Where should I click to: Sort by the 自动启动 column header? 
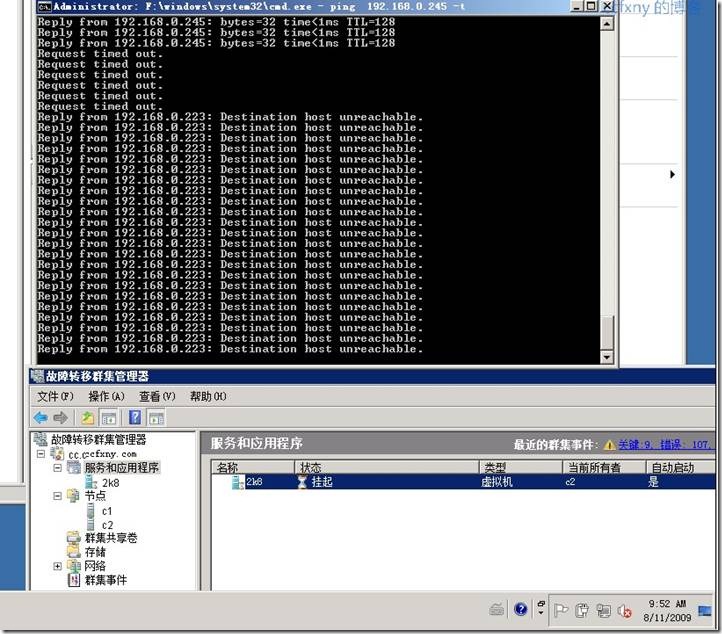(x=681, y=467)
